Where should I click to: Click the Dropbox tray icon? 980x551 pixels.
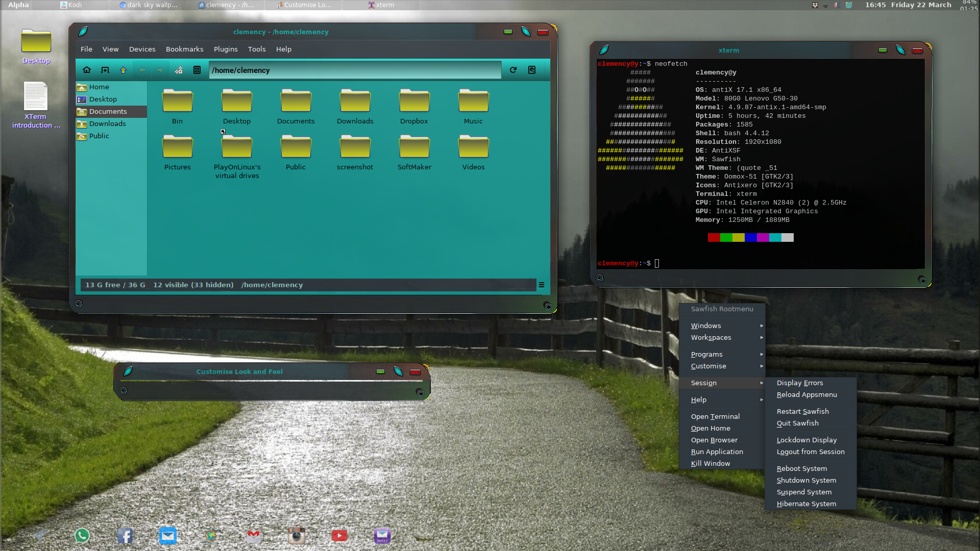(815, 5)
